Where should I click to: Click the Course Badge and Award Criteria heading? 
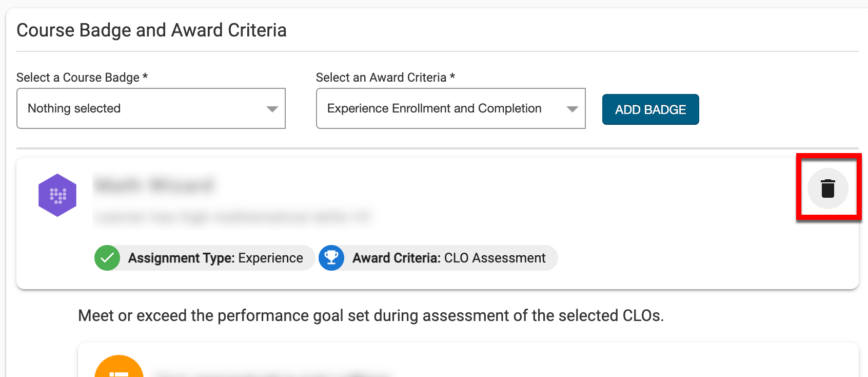(151, 30)
